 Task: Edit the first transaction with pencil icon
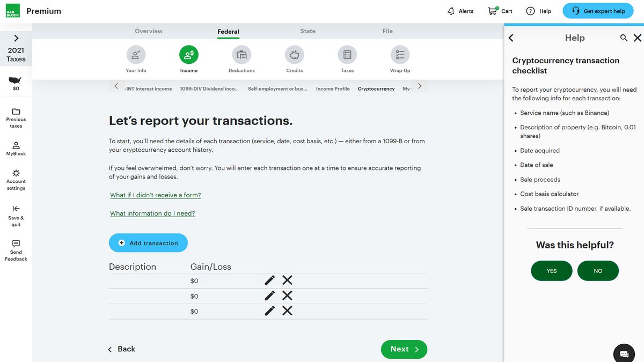269,280
